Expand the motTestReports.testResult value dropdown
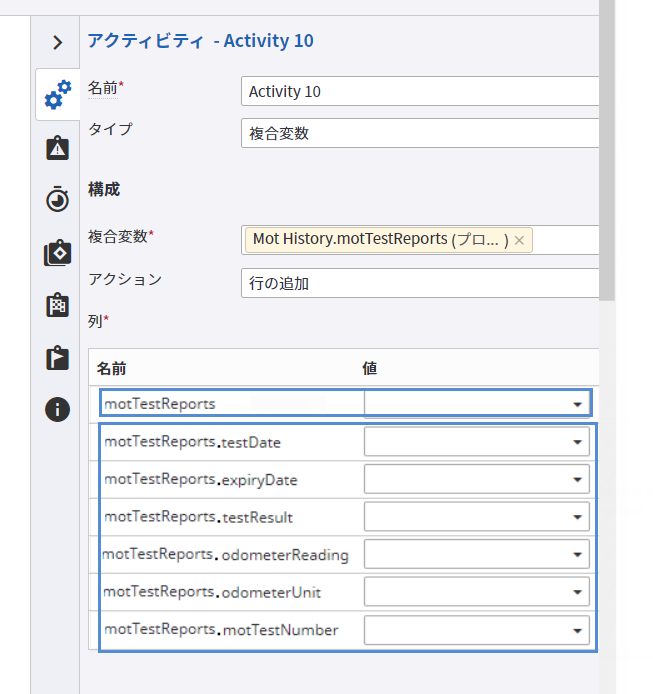The width and height of the screenshot is (653, 694). (577, 518)
